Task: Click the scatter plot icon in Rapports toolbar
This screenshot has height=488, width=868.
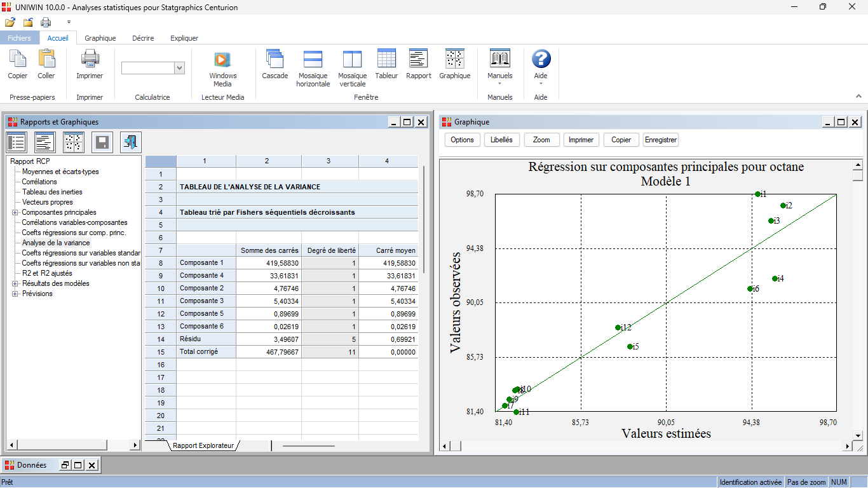Action: click(x=74, y=142)
